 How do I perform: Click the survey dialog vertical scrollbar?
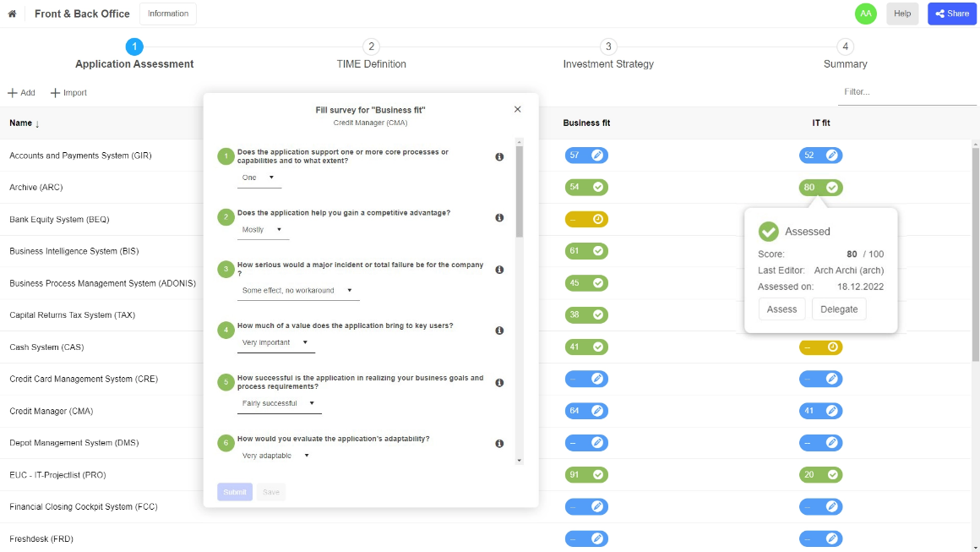tap(520, 193)
